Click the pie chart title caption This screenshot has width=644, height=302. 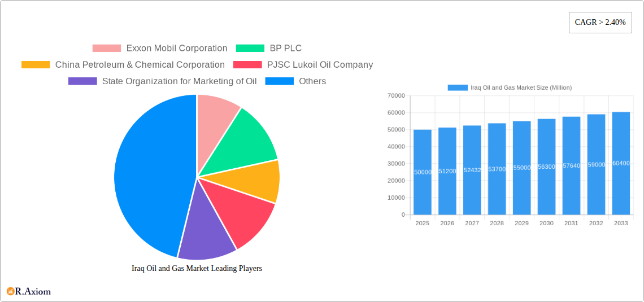197,268
